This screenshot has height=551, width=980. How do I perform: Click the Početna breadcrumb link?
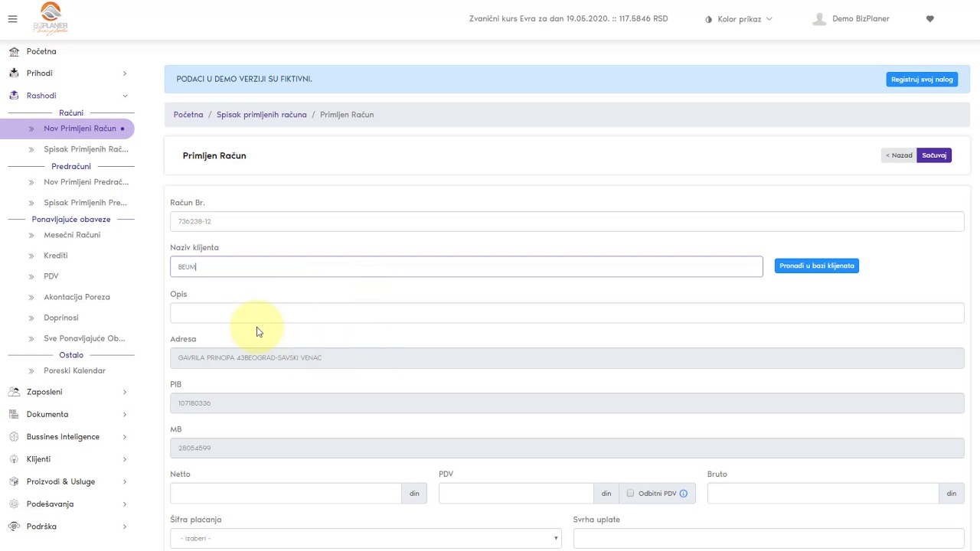188,115
